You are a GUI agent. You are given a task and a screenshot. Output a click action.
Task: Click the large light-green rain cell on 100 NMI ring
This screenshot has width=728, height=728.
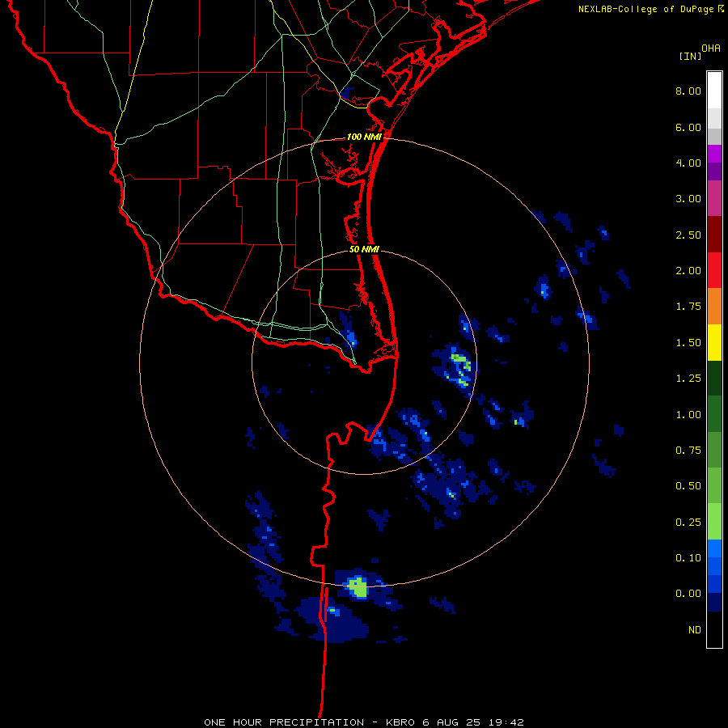(x=358, y=586)
